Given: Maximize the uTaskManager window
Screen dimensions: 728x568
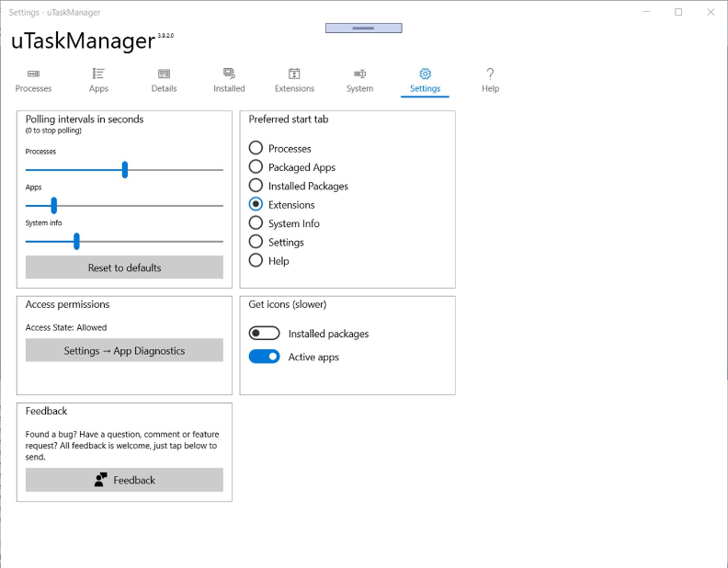Looking at the screenshot, I should [678, 12].
